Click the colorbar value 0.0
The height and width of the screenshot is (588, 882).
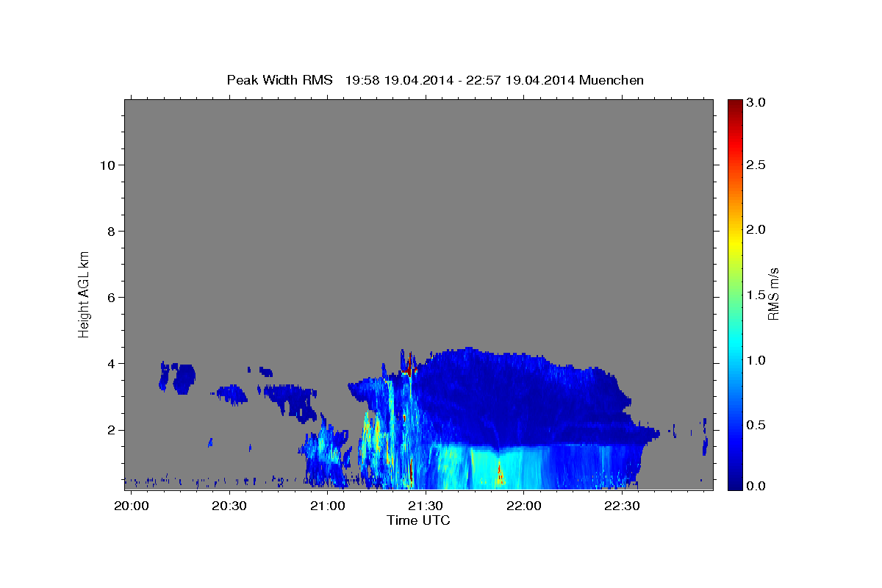point(756,486)
